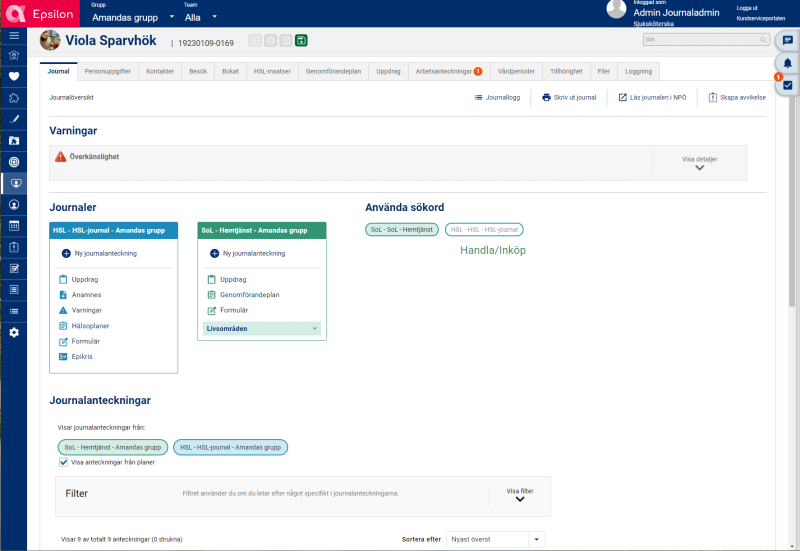Open the calendar icon in the sidebar

point(14,226)
